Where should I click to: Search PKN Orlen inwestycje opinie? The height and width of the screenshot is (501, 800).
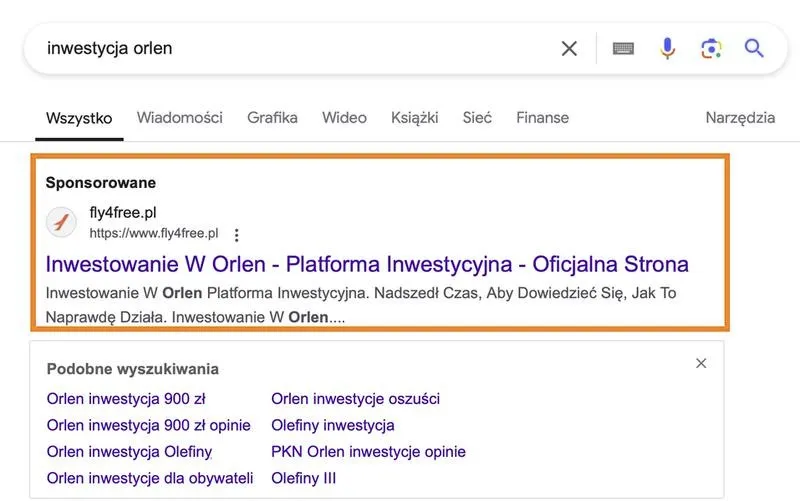tap(368, 452)
